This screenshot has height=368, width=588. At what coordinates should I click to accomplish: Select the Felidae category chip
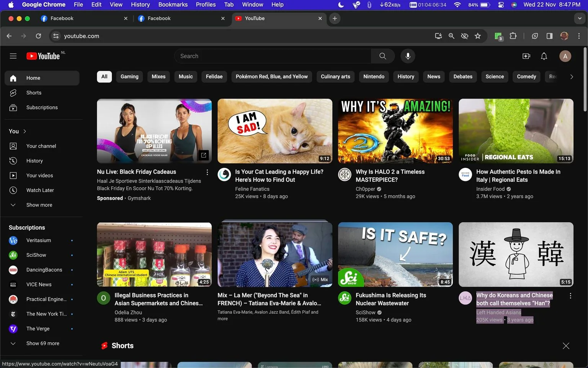click(x=214, y=77)
